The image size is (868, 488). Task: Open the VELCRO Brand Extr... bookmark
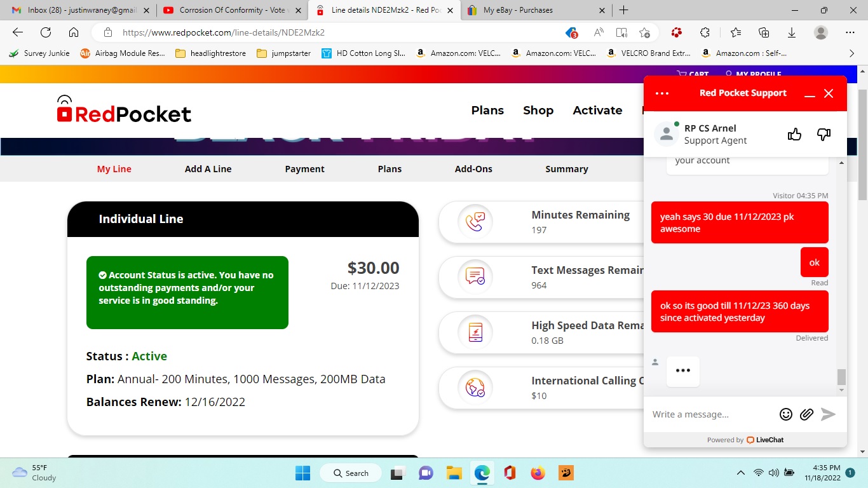tap(648, 53)
